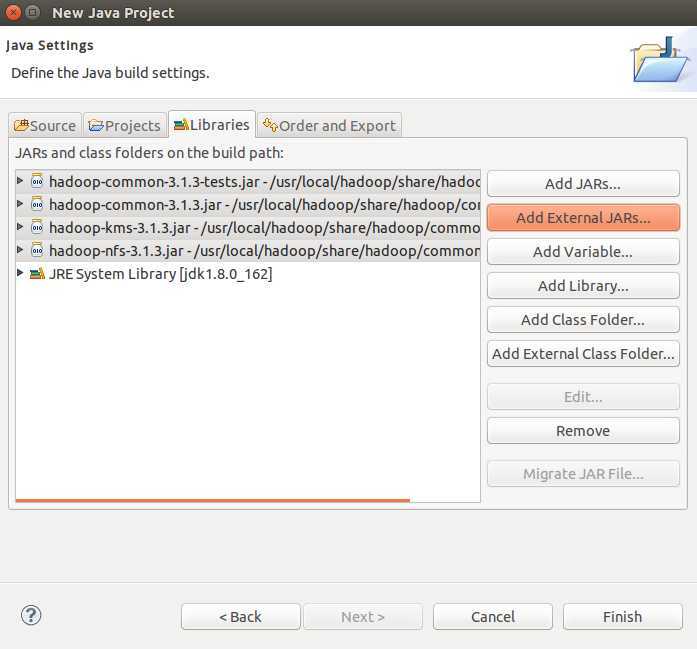Viewport: 697px width, 649px height.
Task: Click the Add JARs... button
Action: pos(583,184)
